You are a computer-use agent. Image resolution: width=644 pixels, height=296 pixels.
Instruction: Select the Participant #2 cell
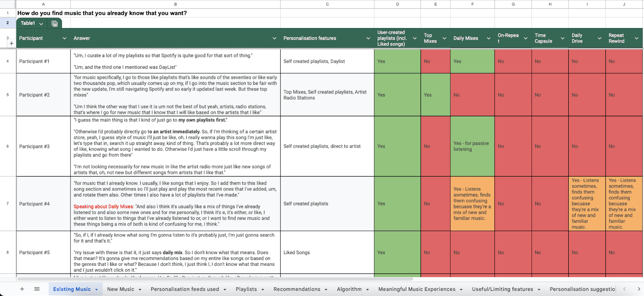43,95
